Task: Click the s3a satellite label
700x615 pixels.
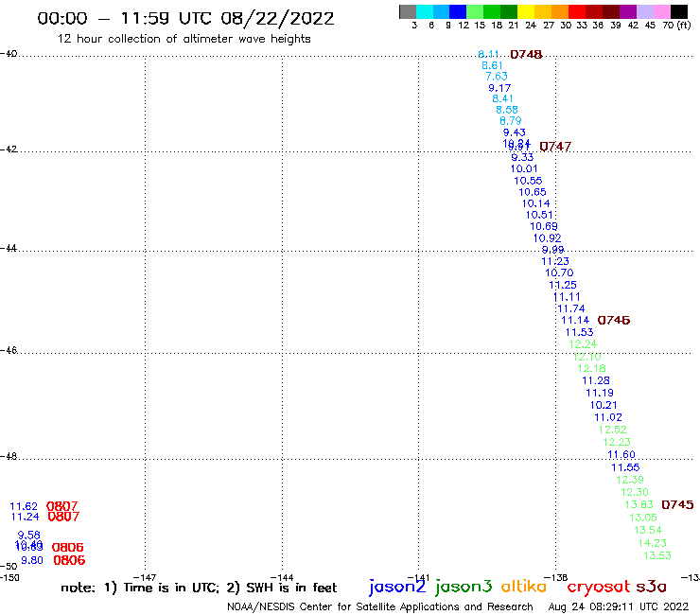Action: pyautogui.click(x=651, y=587)
